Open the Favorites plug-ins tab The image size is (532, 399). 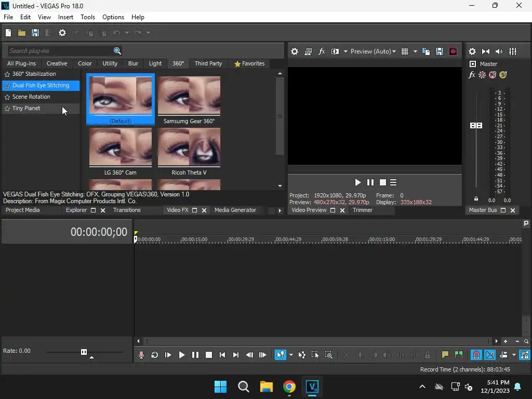249,63
